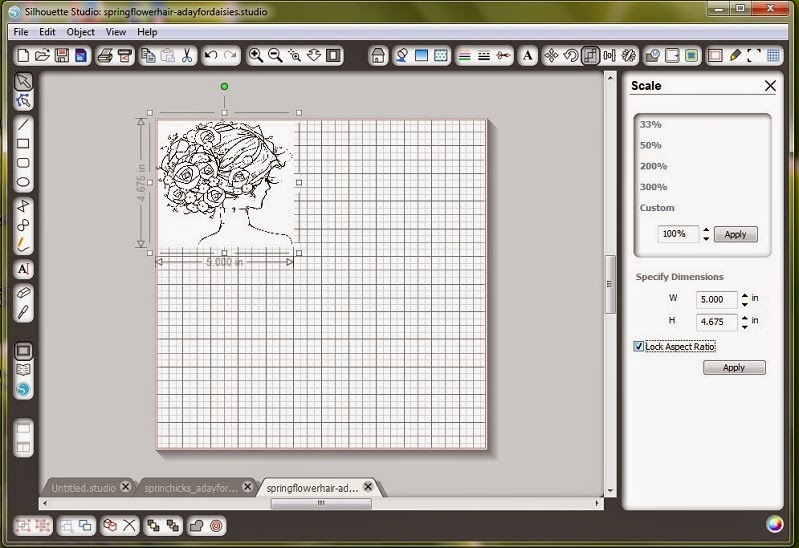The image size is (799, 548).
Task: Click the custom scale 100% input field
Action: (x=678, y=234)
